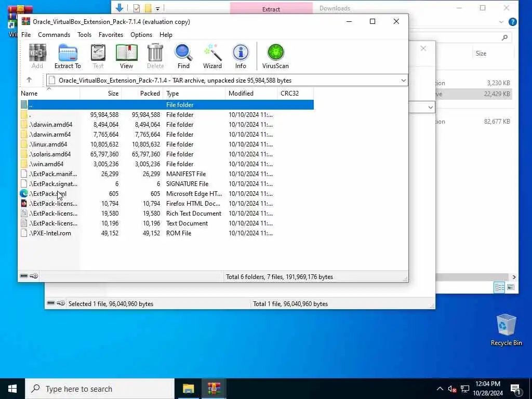Select the Text Document license file
The height and width of the screenshot is (399, 532).
(x=166, y=223)
